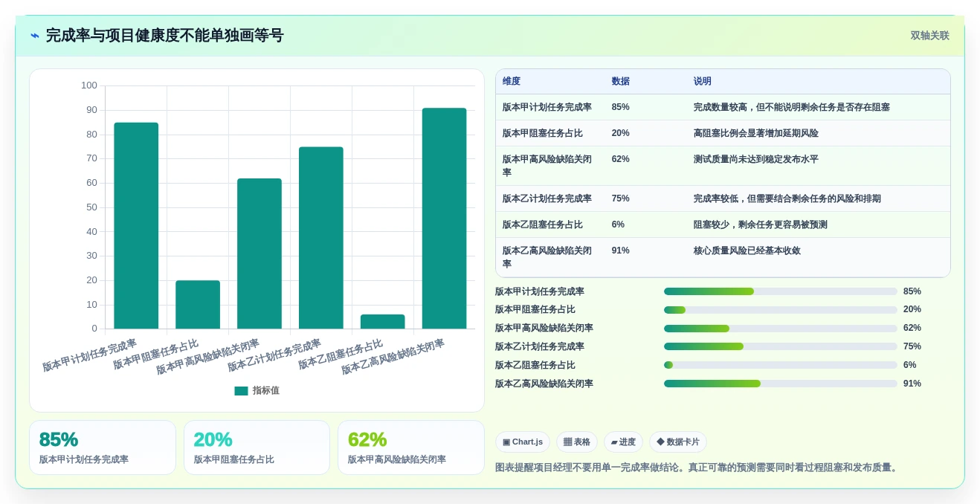
Task: Click the 版本甲计划任务完成率 bar in chart
Action: click(x=136, y=226)
